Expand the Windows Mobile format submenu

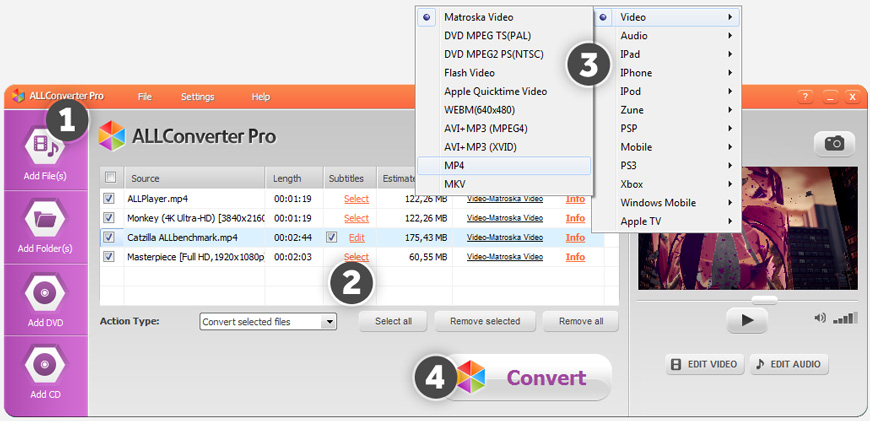click(x=667, y=203)
